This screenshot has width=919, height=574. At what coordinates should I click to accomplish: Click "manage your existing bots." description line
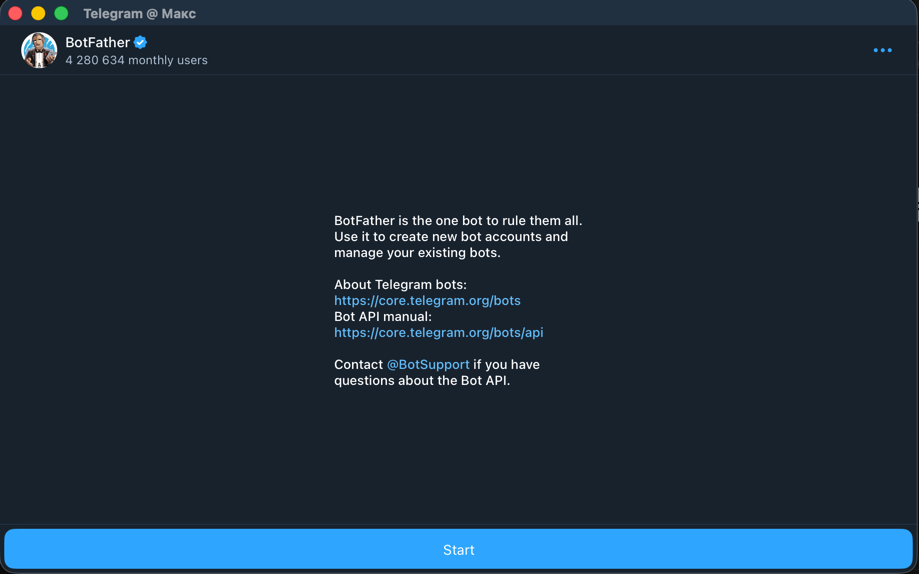pyautogui.click(x=417, y=252)
